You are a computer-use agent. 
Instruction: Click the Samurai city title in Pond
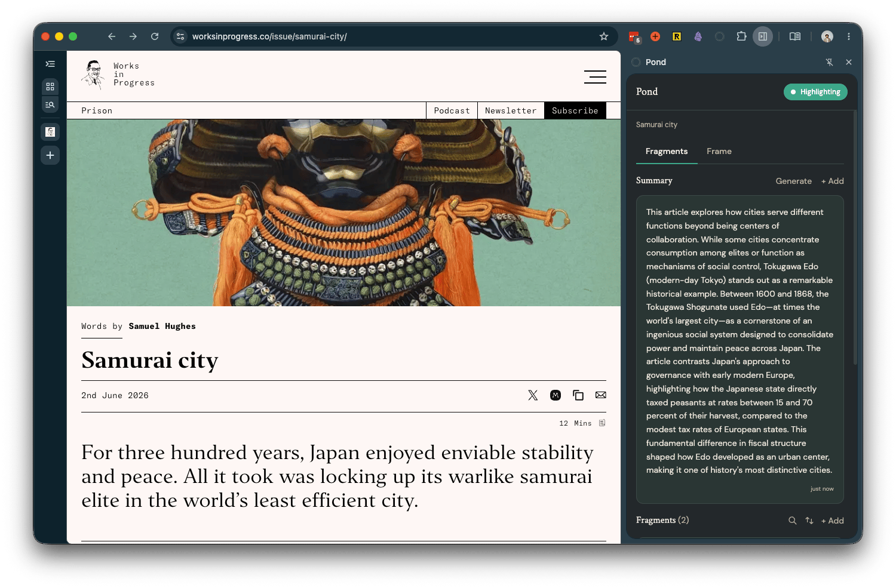(x=656, y=125)
